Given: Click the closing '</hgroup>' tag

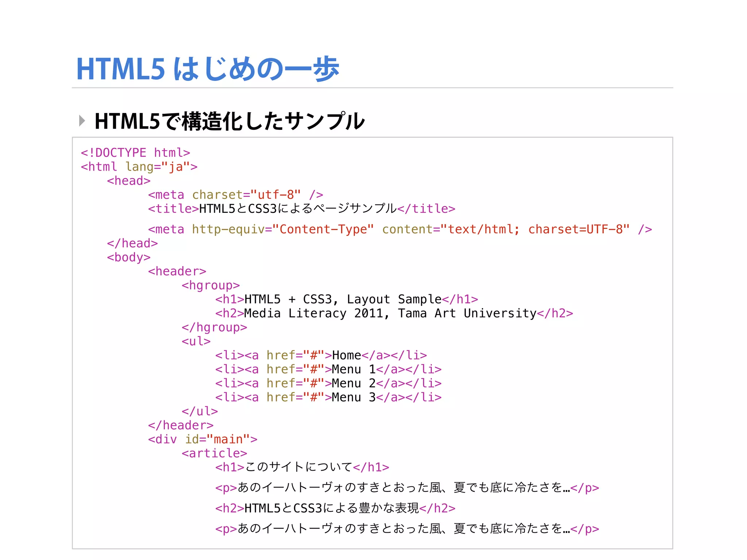Looking at the screenshot, I should (x=214, y=327).
